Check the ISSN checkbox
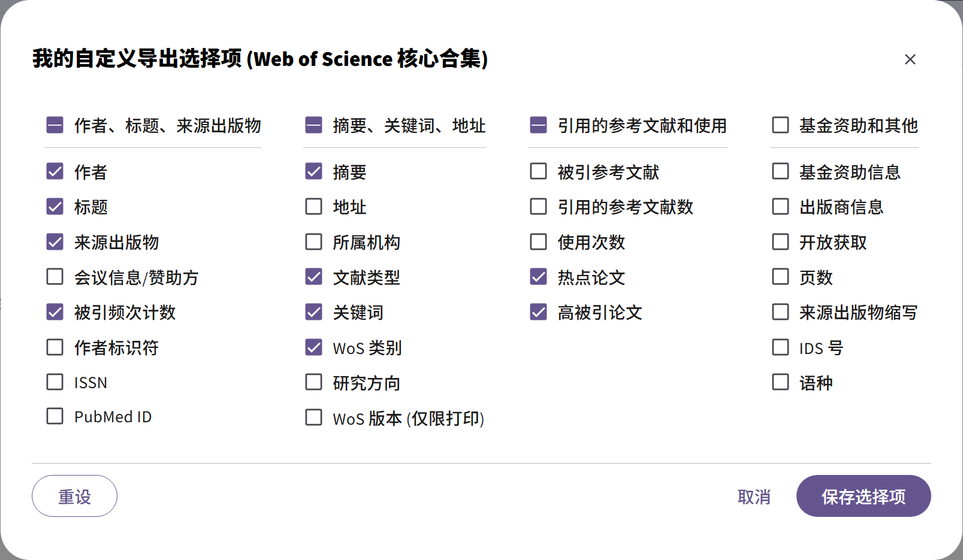 pyautogui.click(x=55, y=382)
